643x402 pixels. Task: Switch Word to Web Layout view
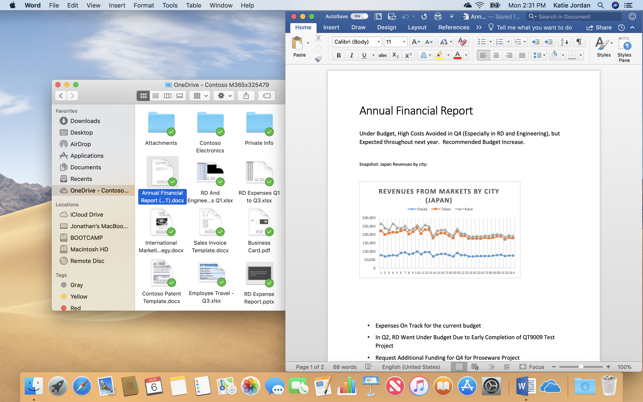tap(475, 367)
